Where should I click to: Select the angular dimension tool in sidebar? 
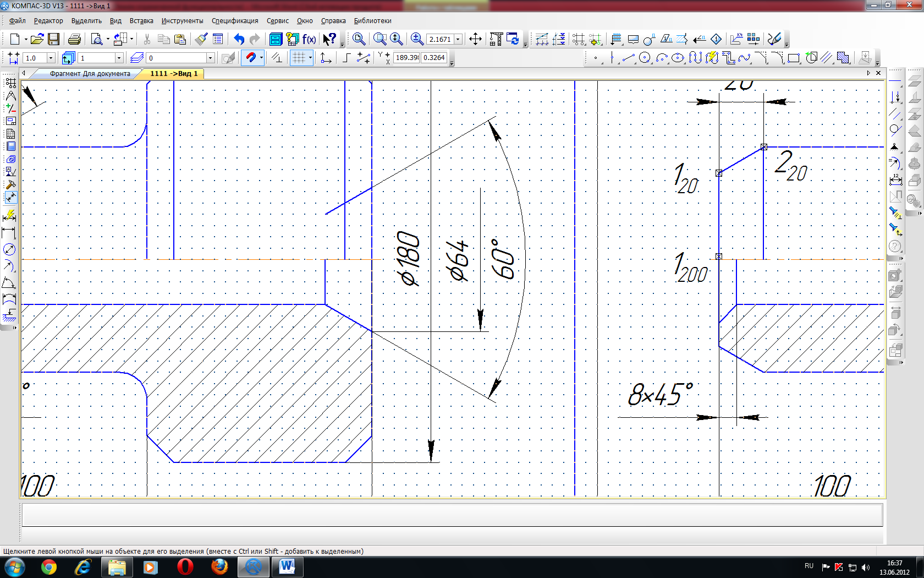tap(9, 283)
